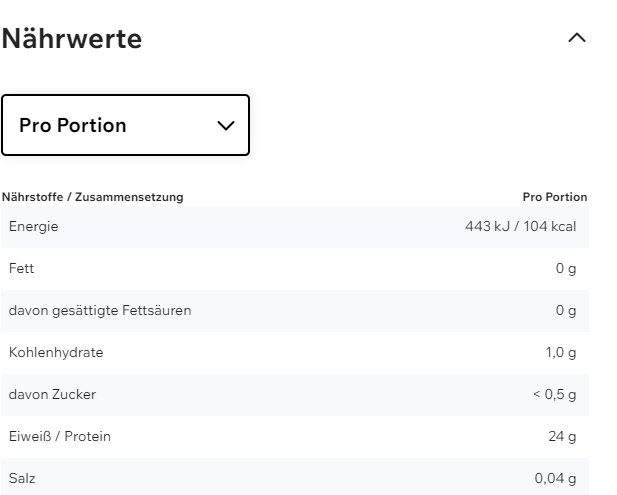Click the Nährwerte section heading
This screenshot has height=495, width=617.
(x=72, y=39)
